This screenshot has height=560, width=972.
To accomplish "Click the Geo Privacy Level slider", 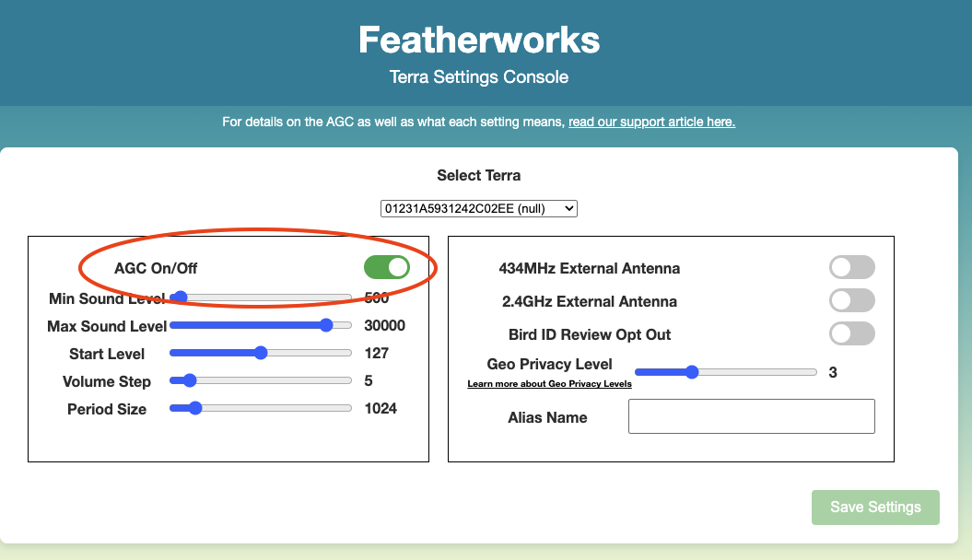I will tap(726, 372).
